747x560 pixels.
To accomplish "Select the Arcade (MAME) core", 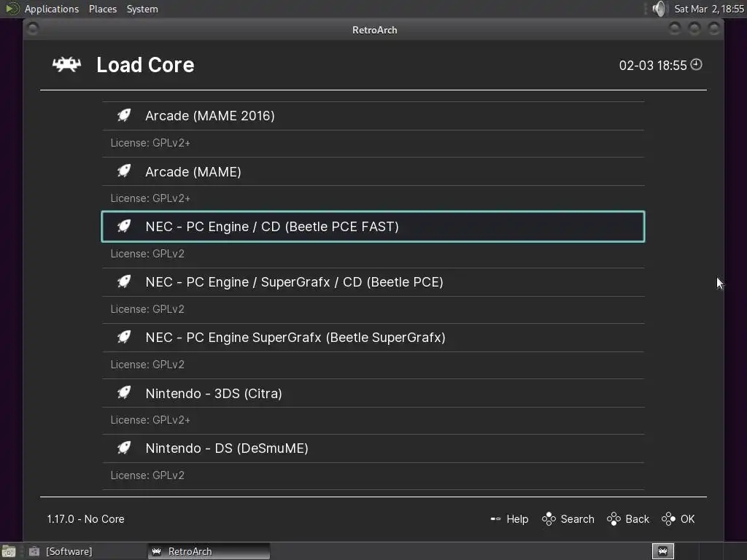I will 373,171.
